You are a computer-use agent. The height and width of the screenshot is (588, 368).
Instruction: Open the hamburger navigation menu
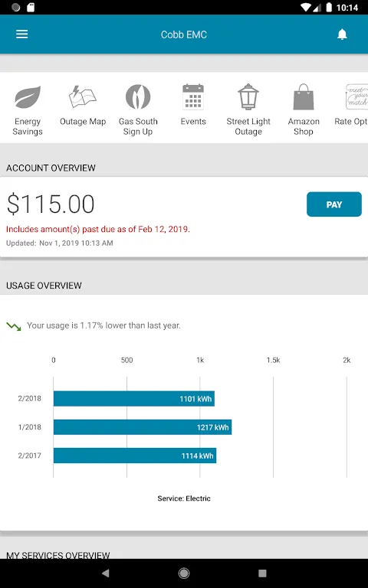click(21, 34)
